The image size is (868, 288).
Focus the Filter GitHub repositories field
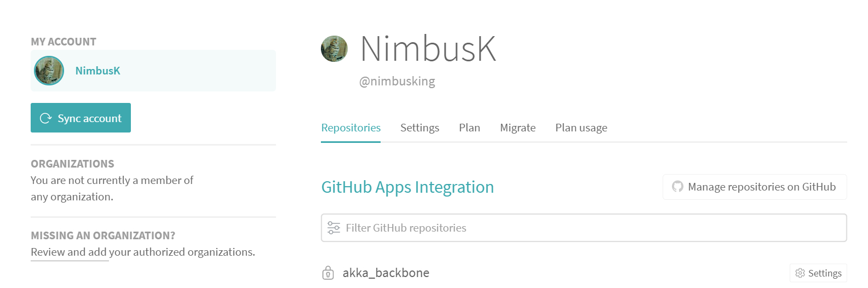pyautogui.click(x=591, y=228)
